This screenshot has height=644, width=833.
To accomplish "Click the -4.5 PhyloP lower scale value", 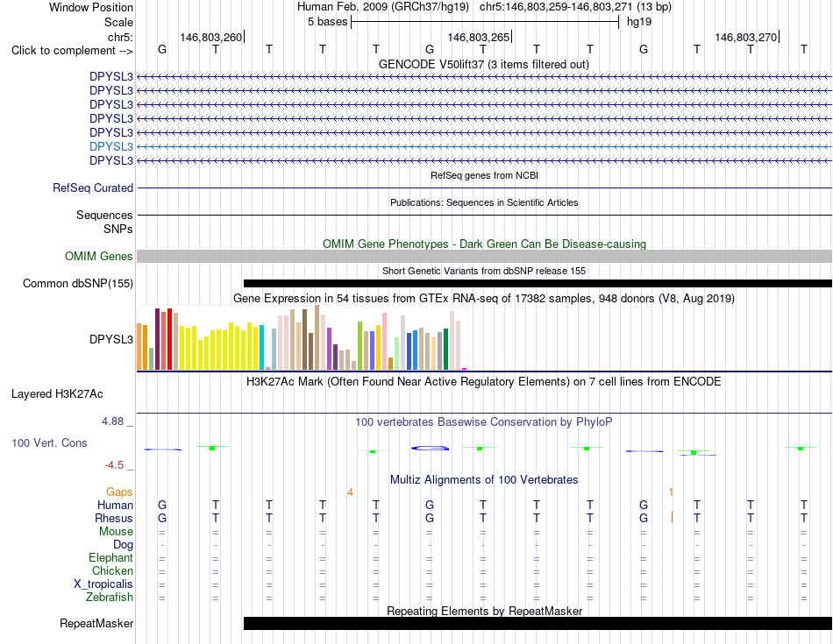I will [x=114, y=465].
